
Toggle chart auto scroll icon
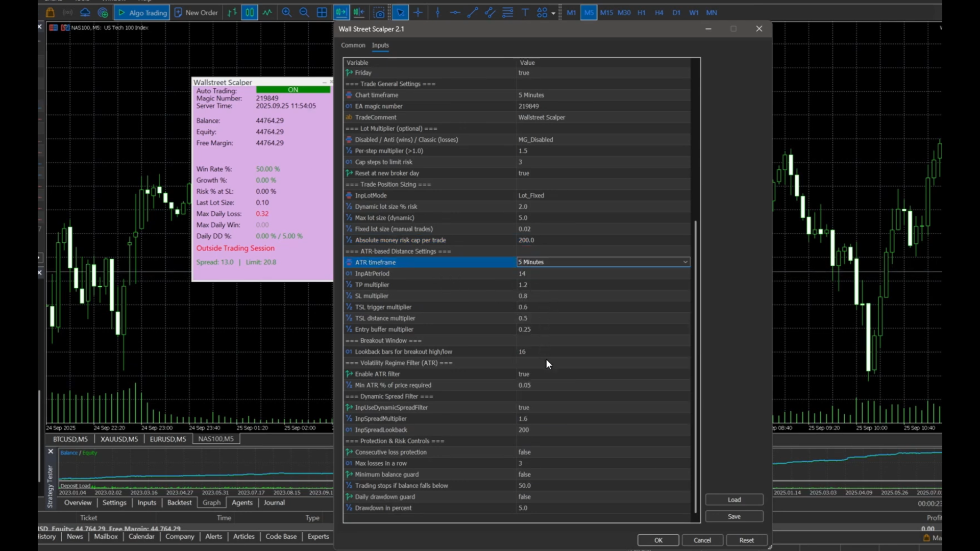pos(341,13)
